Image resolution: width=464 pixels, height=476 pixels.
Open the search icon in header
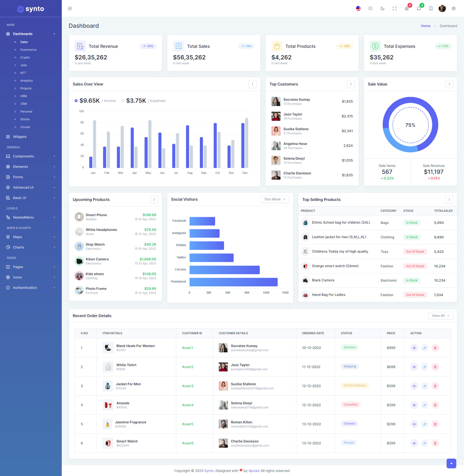coord(370,8)
